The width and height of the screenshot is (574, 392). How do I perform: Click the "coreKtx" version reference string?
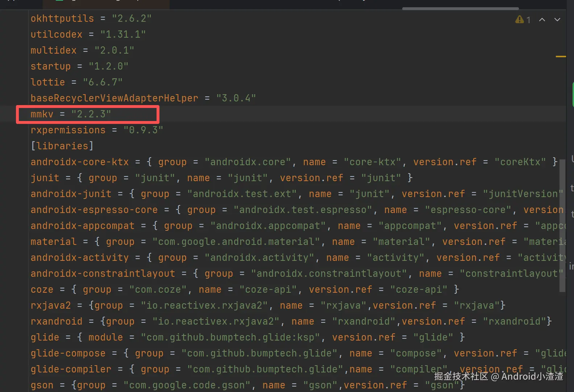520,162
